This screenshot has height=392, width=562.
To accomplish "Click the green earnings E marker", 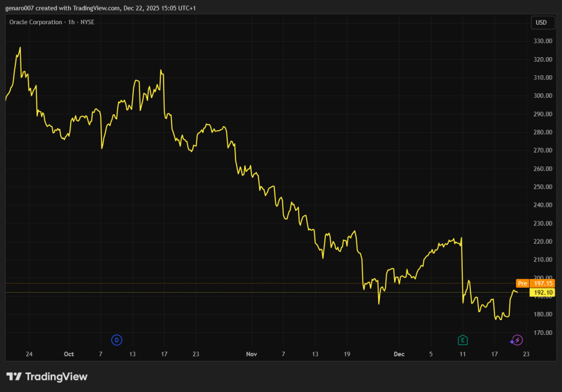I will pyautogui.click(x=463, y=340).
